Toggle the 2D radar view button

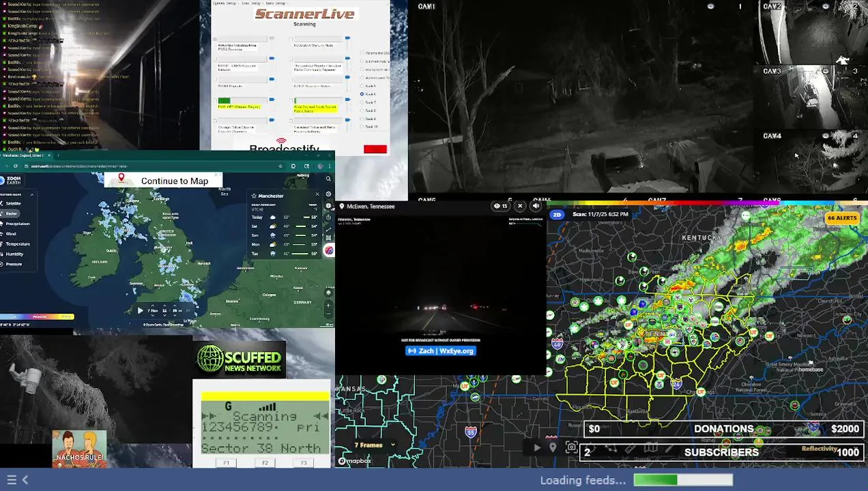click(x=557, y=214)
